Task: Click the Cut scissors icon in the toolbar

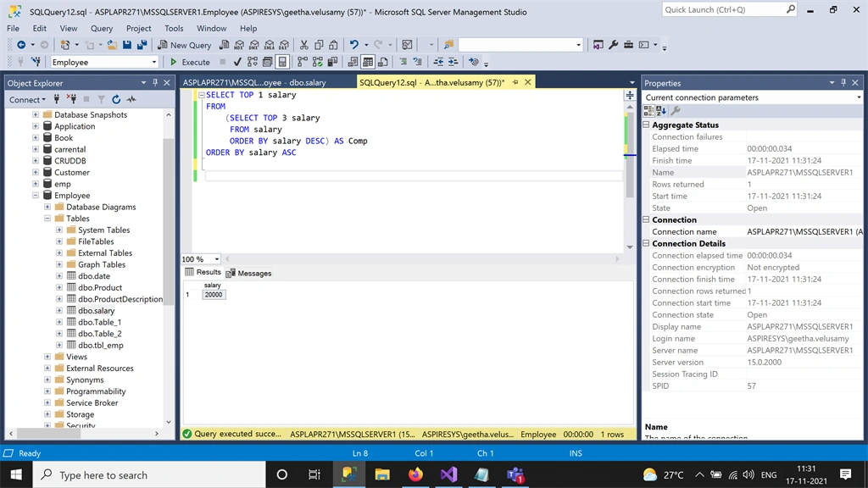Action: tap(304, 45)
